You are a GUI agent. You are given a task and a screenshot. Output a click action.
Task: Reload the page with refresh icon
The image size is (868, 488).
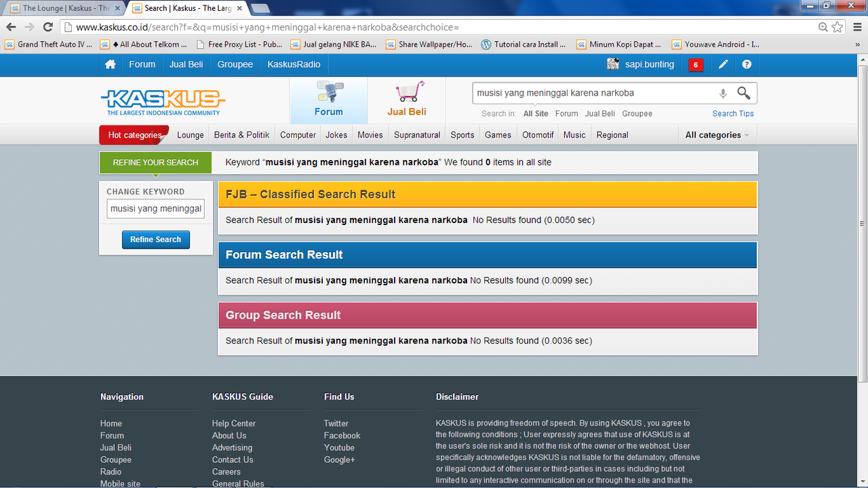(x=47, y=27)
